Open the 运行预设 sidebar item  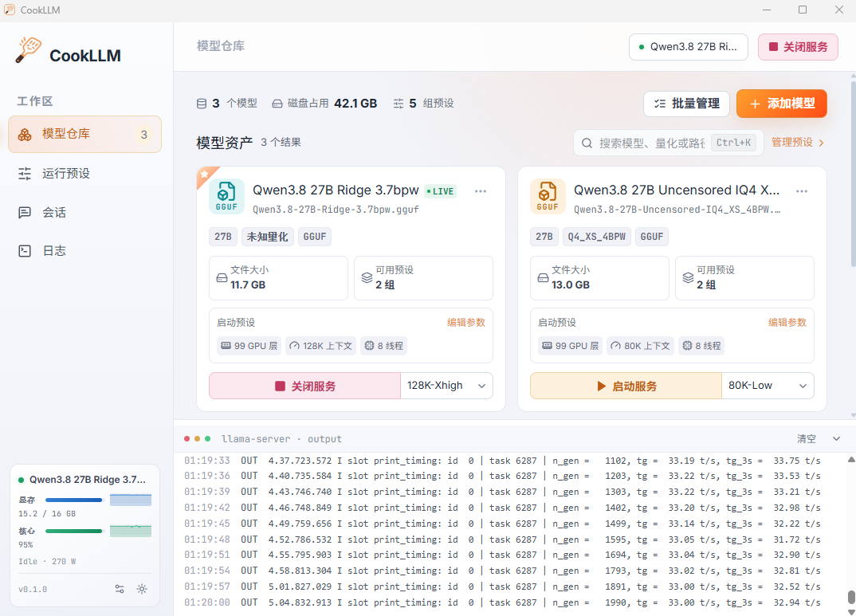pos(84,174)
